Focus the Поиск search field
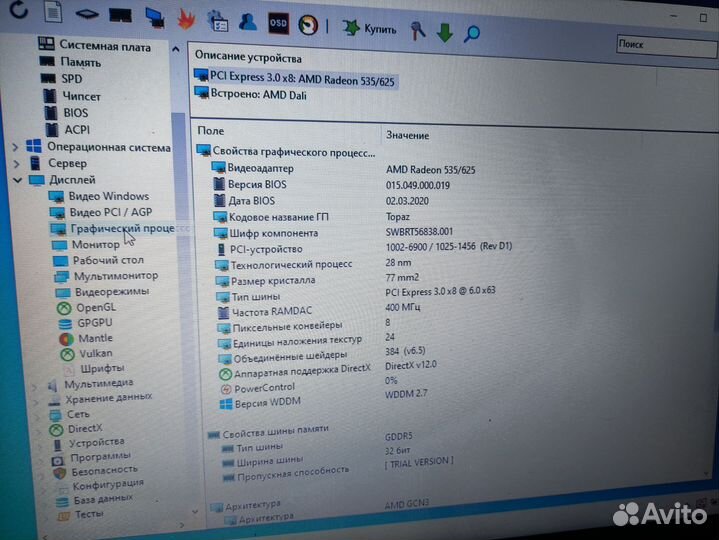Image resolution: width=719 pixels, height=540 pixels. (668, 46)
